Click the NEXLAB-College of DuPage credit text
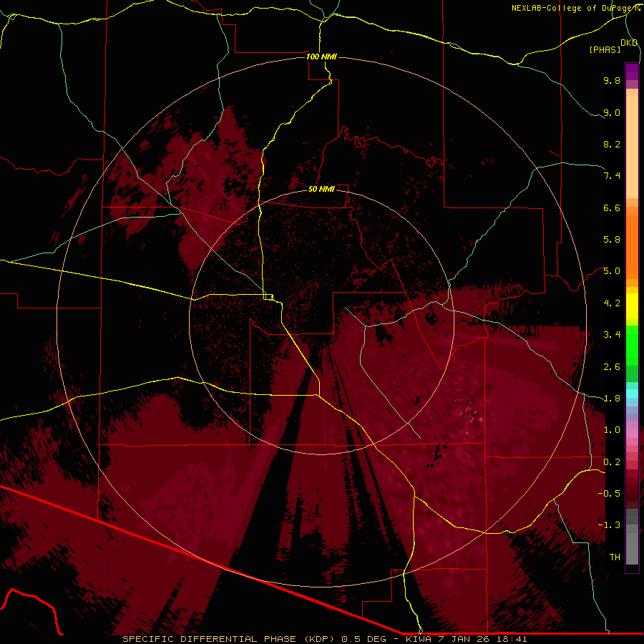 [x=576, y=8]
